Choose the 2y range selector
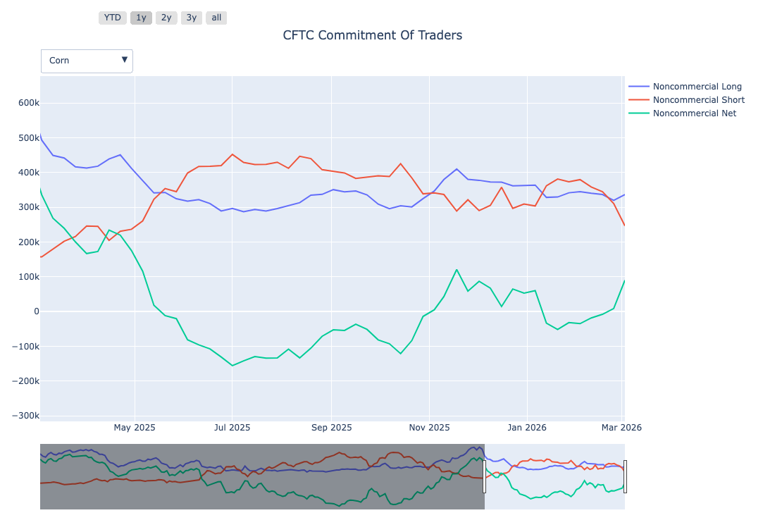Screen dimensions: 763x532 [166, 18]
